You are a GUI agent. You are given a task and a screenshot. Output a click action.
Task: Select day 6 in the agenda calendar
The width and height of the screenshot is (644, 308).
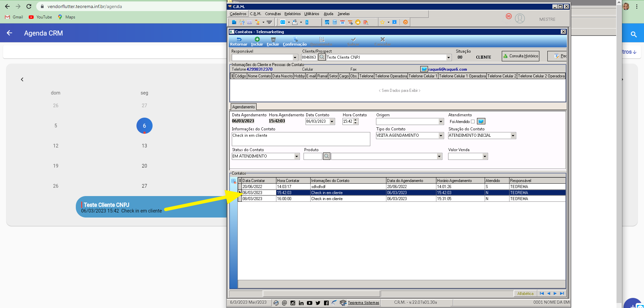point(145,126)
